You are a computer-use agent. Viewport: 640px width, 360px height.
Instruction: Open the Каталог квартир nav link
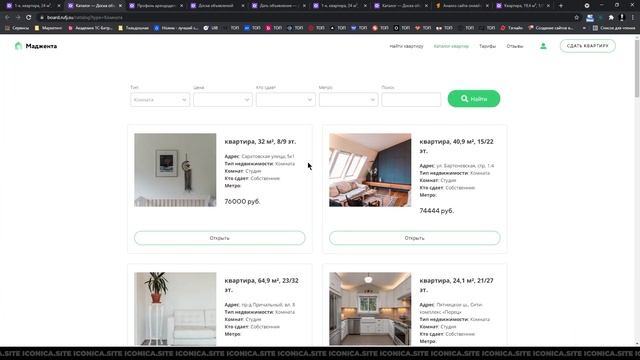[x=451, y=46]
